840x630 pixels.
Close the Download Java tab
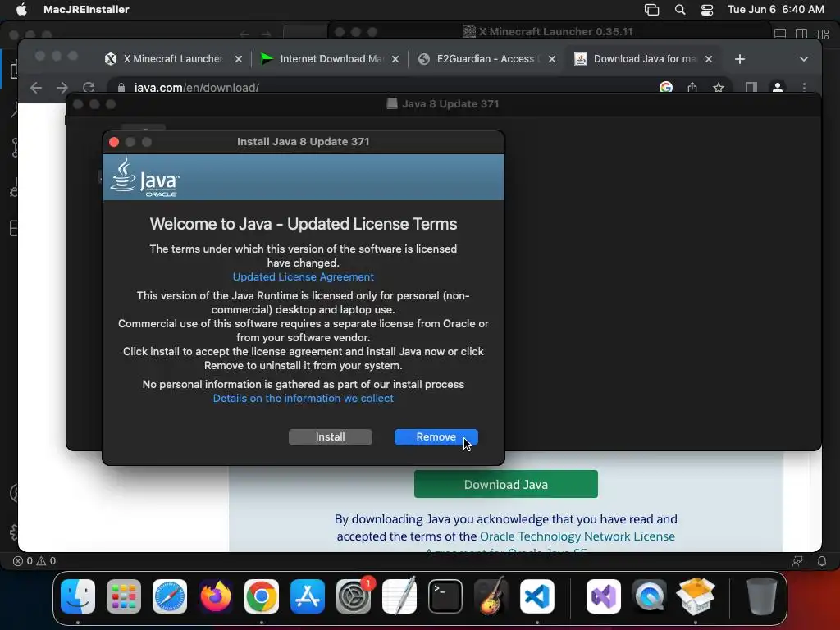click(x=709, y=59)
